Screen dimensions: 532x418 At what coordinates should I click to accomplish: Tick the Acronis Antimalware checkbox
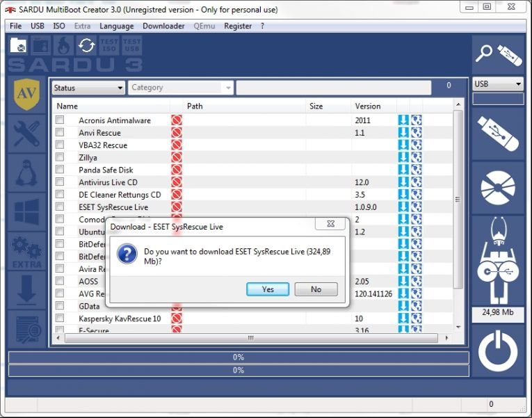60,120
